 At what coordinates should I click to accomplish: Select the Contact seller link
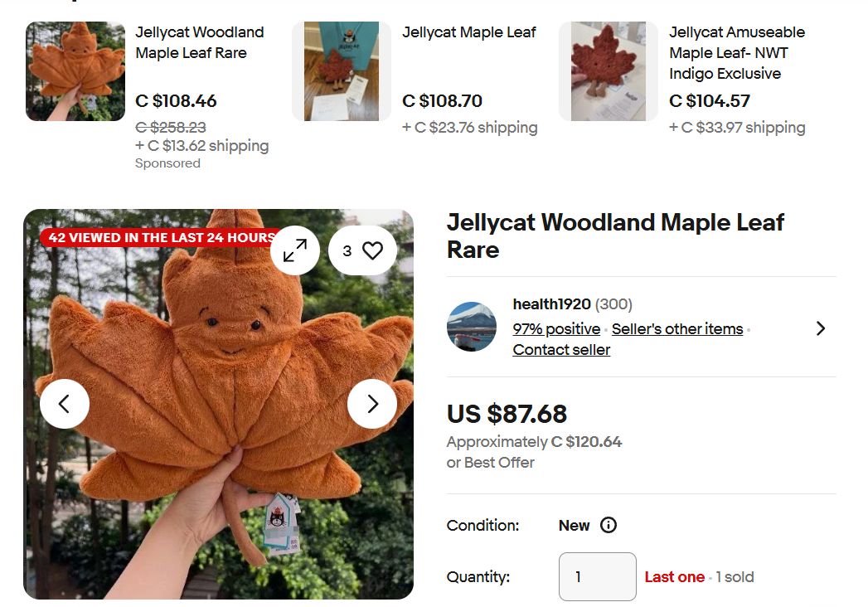click(561, 350)
